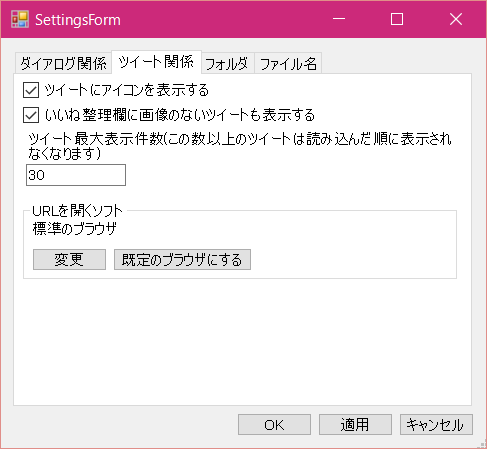Click the URLを開くソフト group caption

(77, 211)
